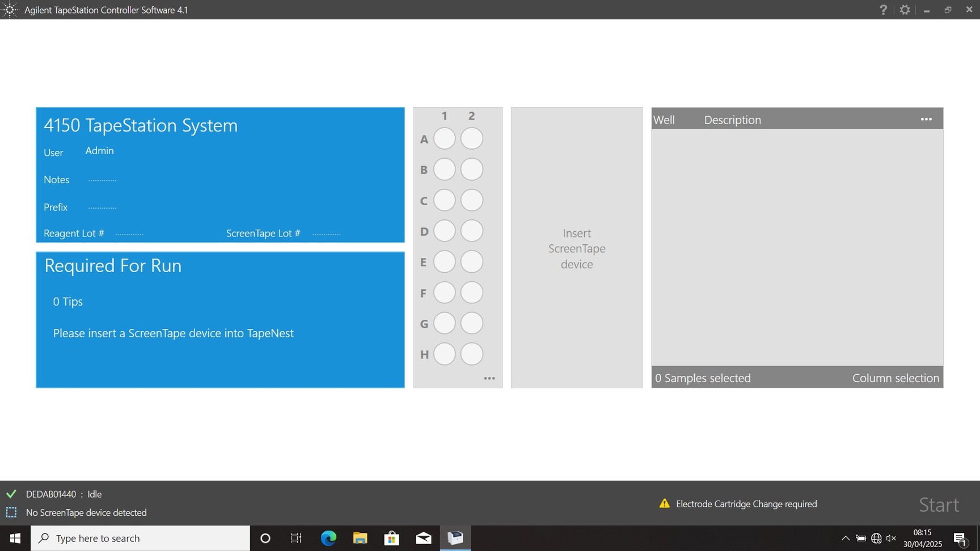Open File Explorer from the taskbar

[360, 538]
